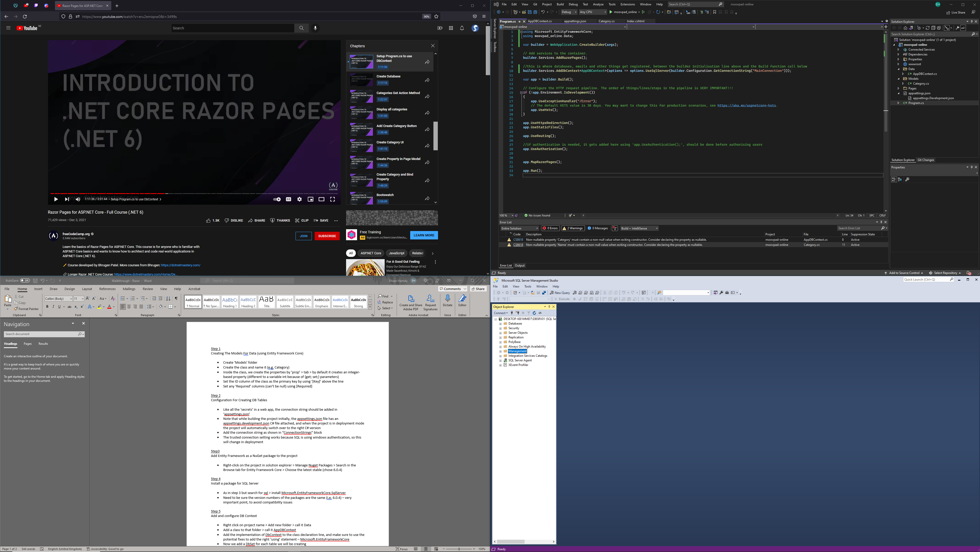Screen dimensions: 980x552
Task: Click LEARN MORE on Free Training ad
Action: pos(424,235)
